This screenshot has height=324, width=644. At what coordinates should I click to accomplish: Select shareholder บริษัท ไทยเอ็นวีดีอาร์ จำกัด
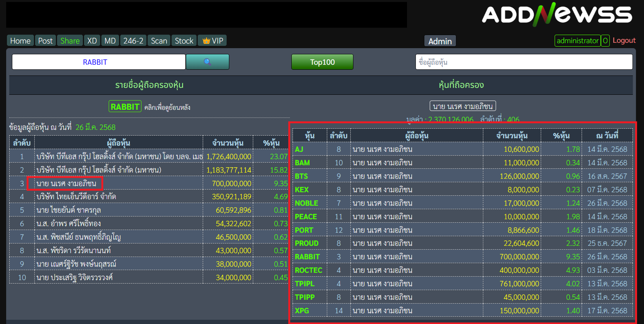click(76, 196)
